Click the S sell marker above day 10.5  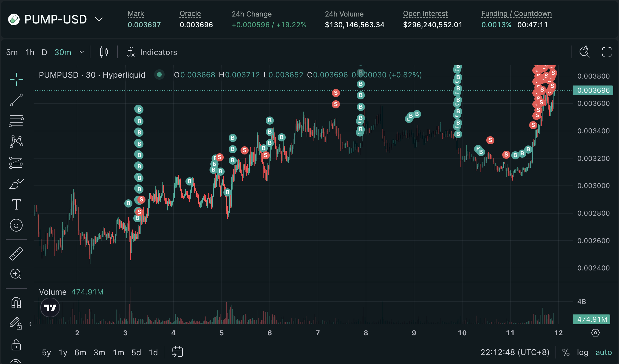[x=490, y=140]
